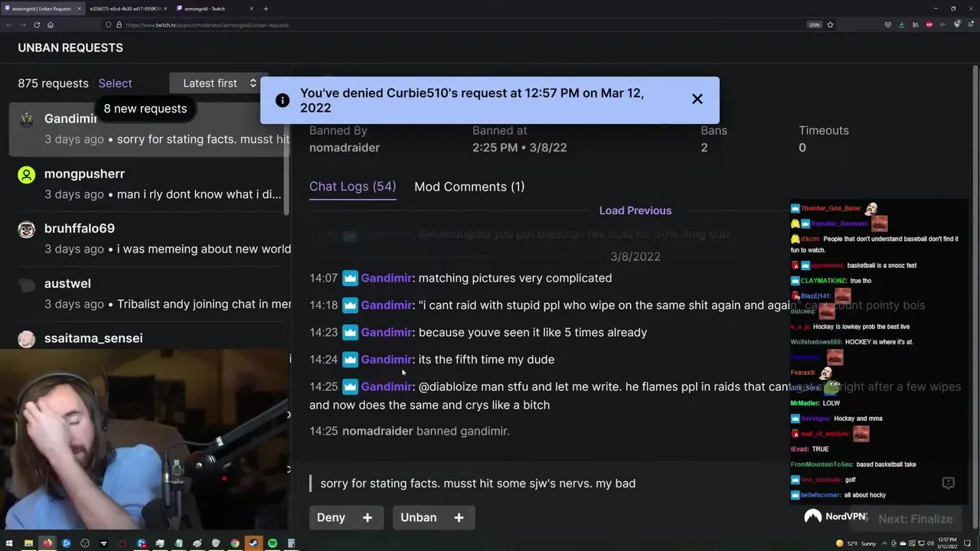Image resolution: width=980 pixels, height=551 pixels.
Task: Switch to the Chat Logs (54) tab
Action: point(352,187)
